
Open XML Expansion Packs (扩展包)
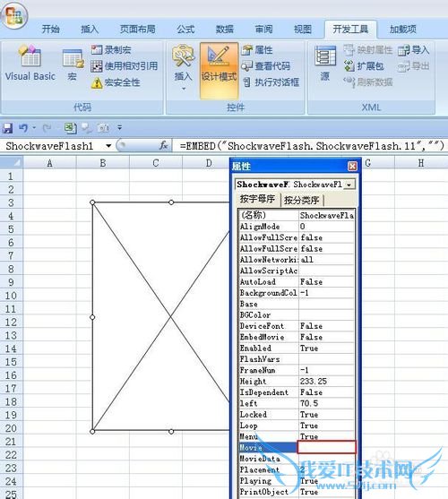(364, 66)
